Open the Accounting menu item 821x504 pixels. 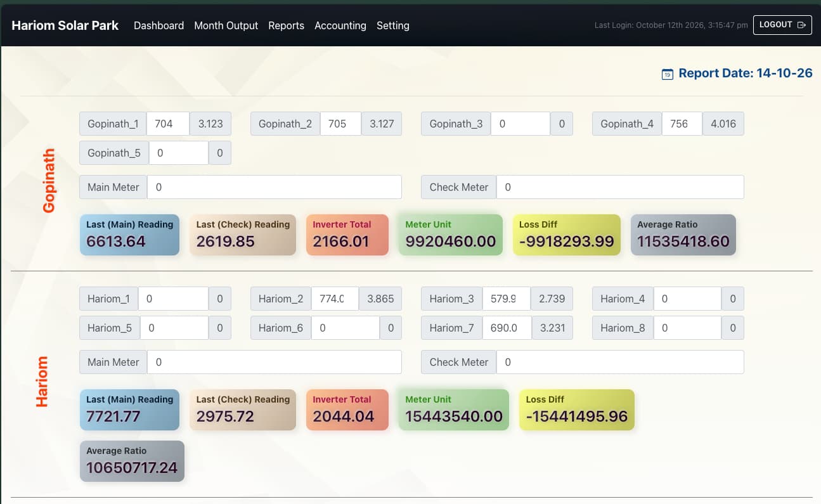pyautogui.click(x=340, y=25)
